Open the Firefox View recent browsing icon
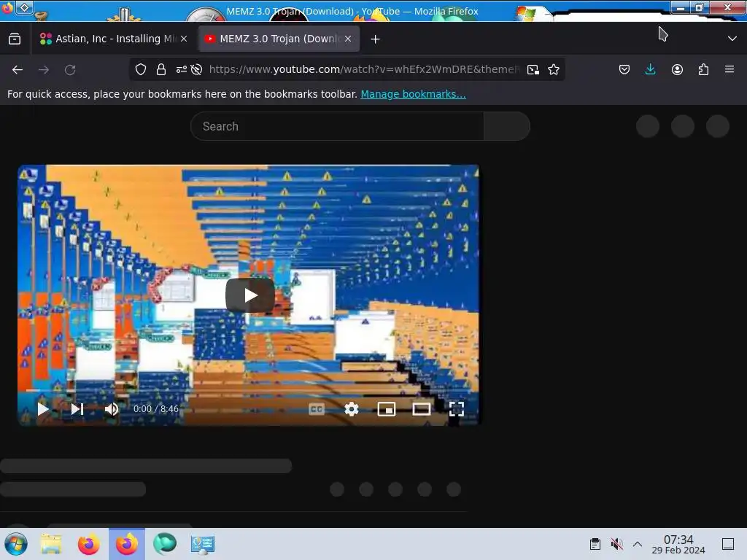 coord(15,39)
